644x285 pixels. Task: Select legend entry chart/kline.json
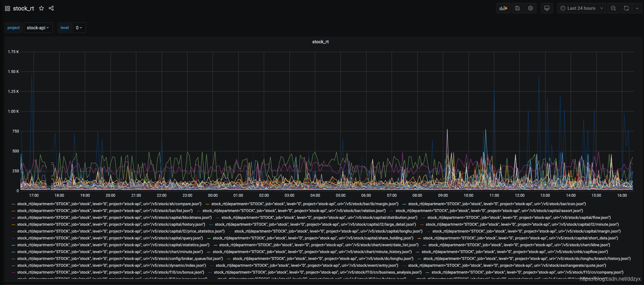[519, 245]
